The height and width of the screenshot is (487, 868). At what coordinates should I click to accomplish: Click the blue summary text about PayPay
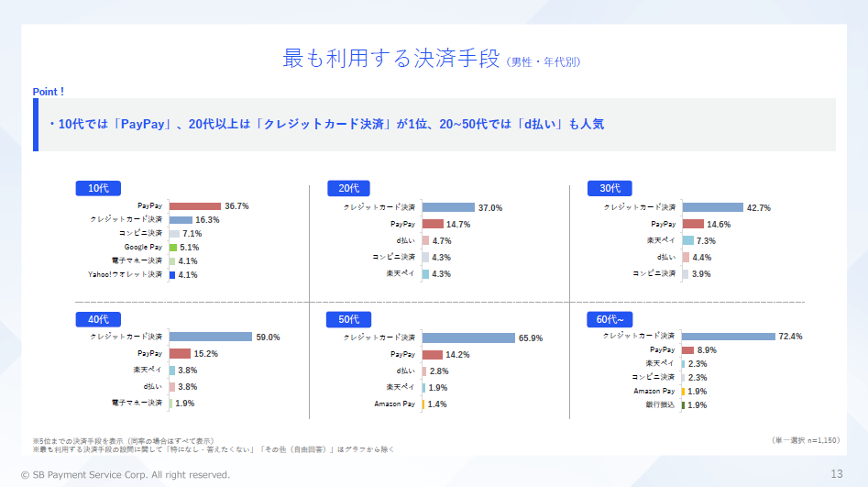tap(326, 125)
